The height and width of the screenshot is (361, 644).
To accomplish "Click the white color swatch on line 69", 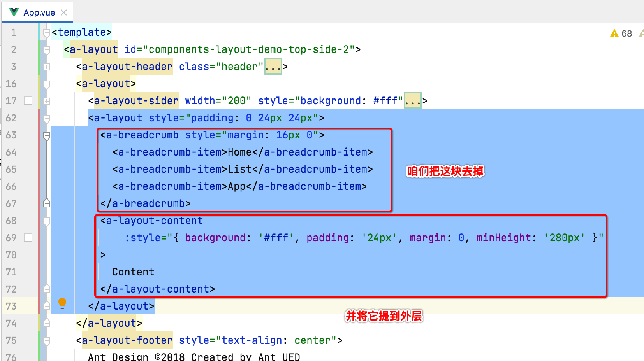I will [28, 237].
